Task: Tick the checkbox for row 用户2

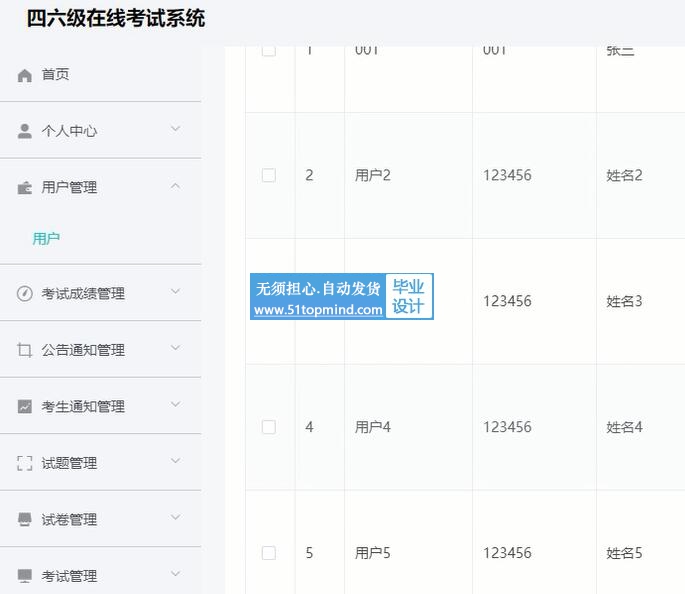Action: (x=269, y=175)
